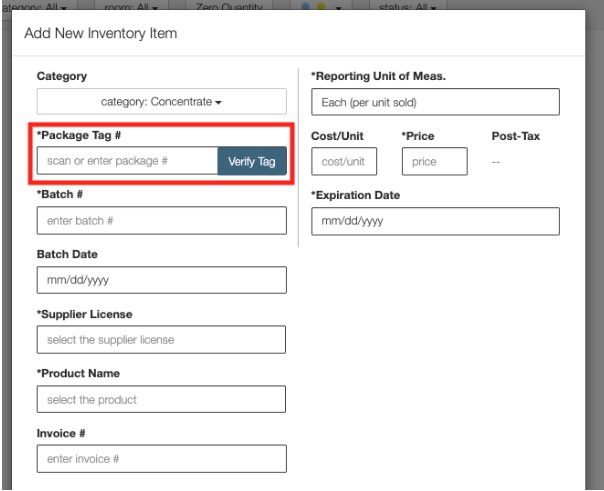Select the price input box

(x=434, y=162)
